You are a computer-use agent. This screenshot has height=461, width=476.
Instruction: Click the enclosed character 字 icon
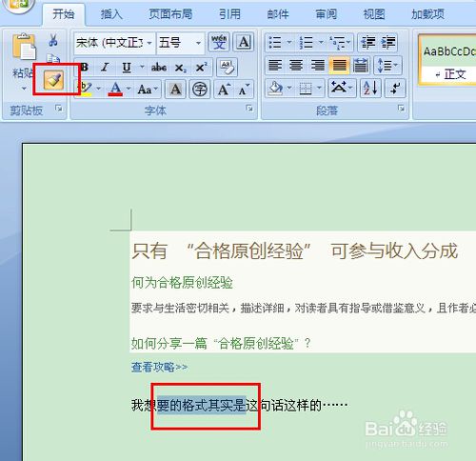coord(200,90)
